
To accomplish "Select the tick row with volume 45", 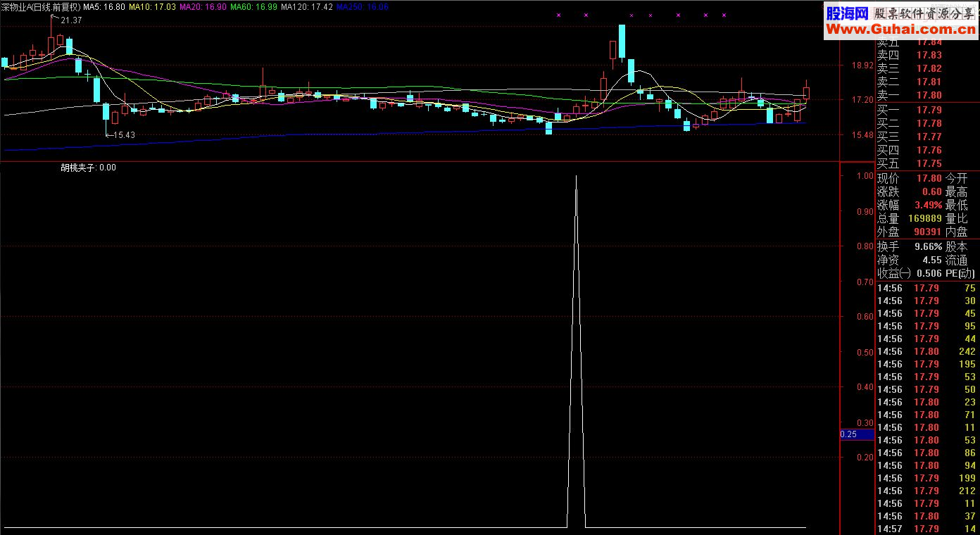I will point(927,313).
